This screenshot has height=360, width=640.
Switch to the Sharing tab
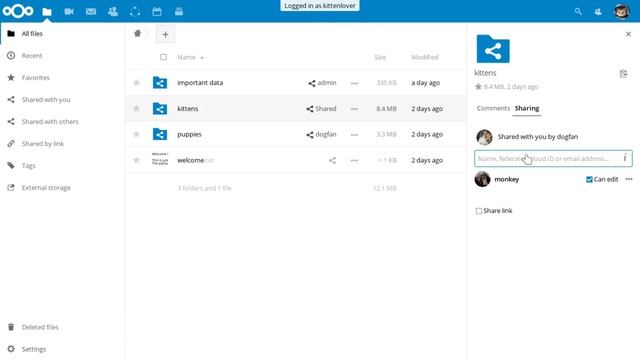tap(527, 108)
